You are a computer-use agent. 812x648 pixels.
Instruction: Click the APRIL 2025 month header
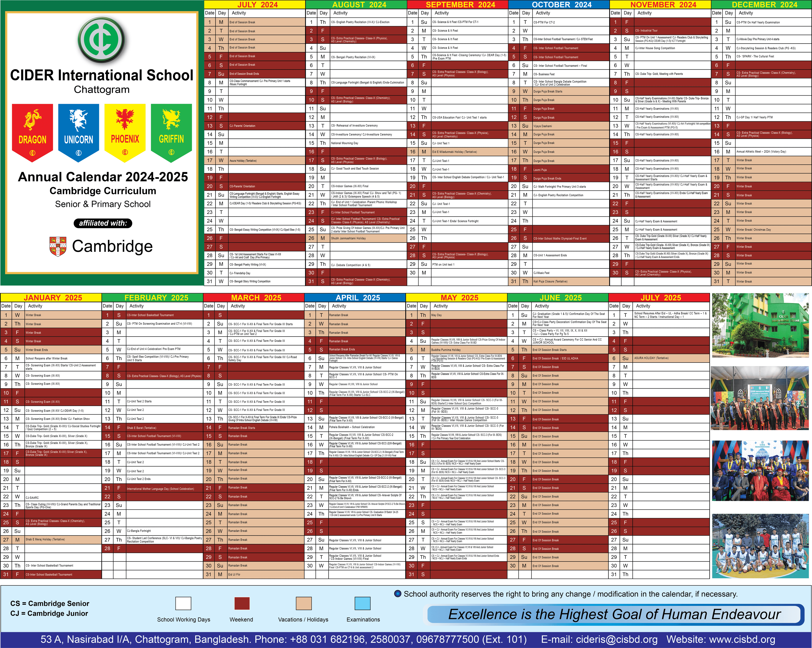pyautogui.click(x=357, y=297)
